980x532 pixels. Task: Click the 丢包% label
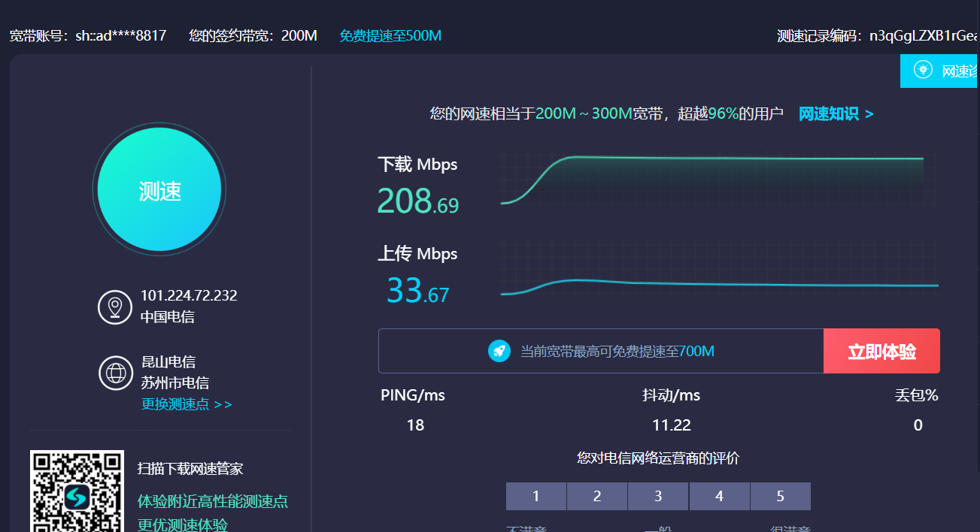[x=917, y=395]
